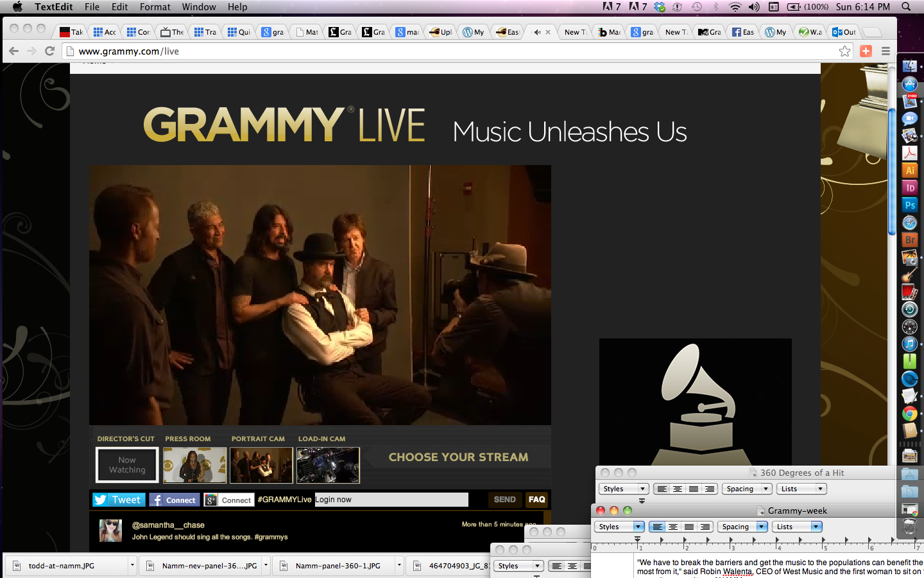Open Lists dropdown in 360 Degrees of a Hit window
This screenshot has height=578, width=924.
801,489
